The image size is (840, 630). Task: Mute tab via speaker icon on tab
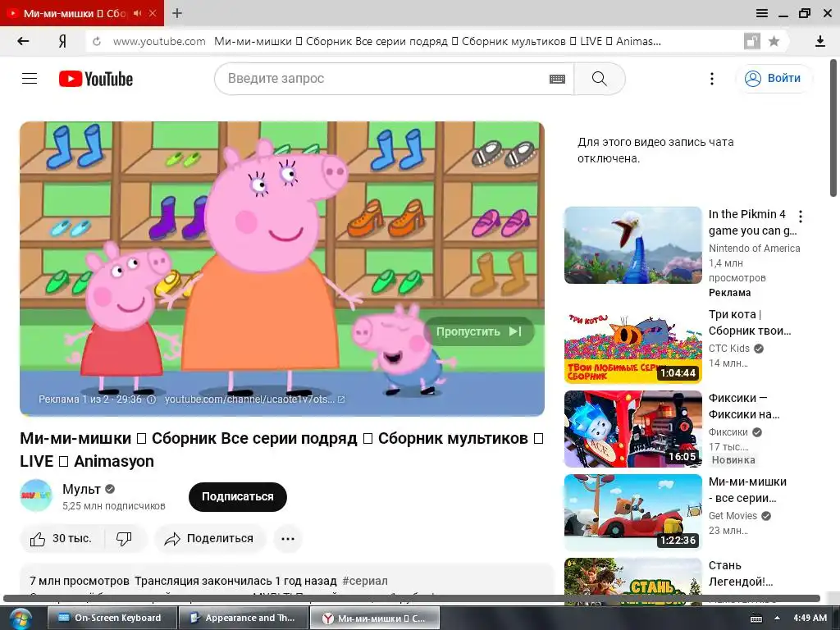click(x=138, y=13)
